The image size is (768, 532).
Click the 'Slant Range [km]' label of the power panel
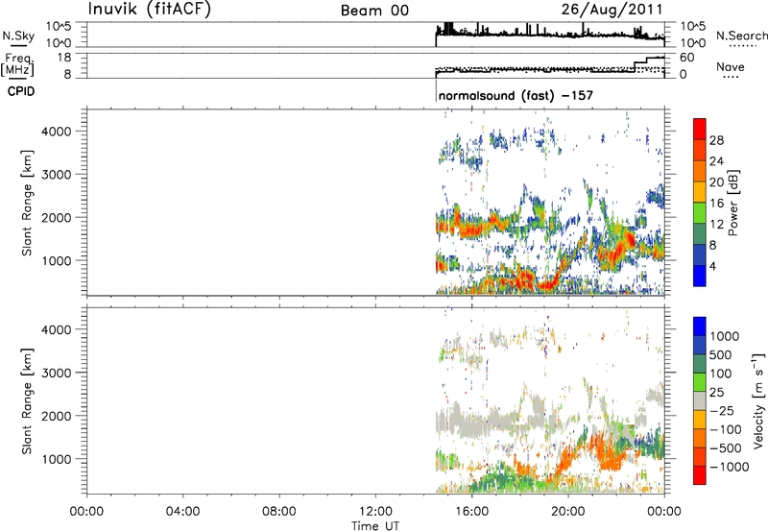click(x=27, y=203)
